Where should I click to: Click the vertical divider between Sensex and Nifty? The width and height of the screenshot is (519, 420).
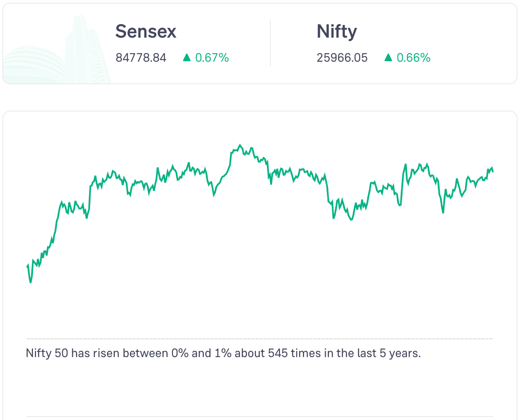click(270, 43)
